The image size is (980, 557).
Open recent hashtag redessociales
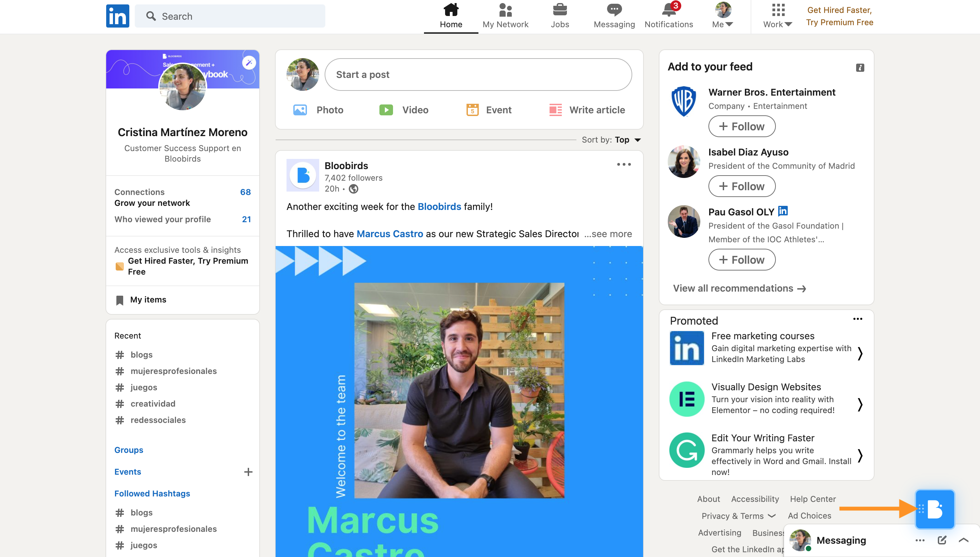coord(150,420)
